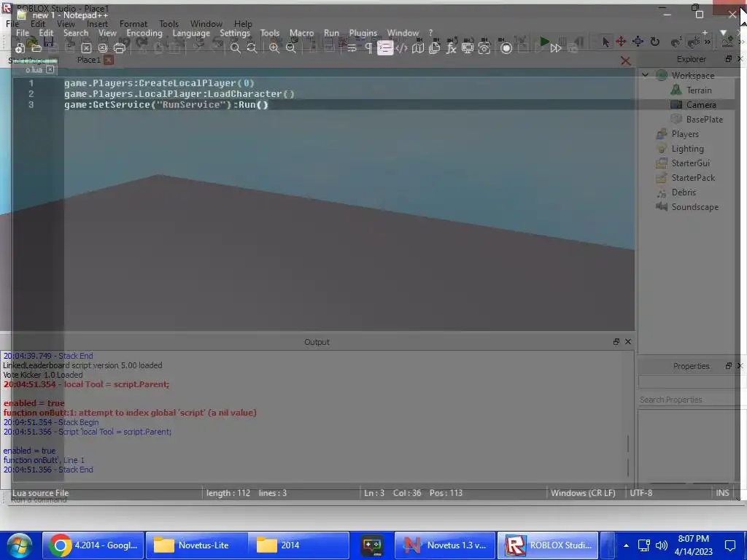Start macro recording with round record icon
This screenshot has height=560, width=747.
coord(506,48)
